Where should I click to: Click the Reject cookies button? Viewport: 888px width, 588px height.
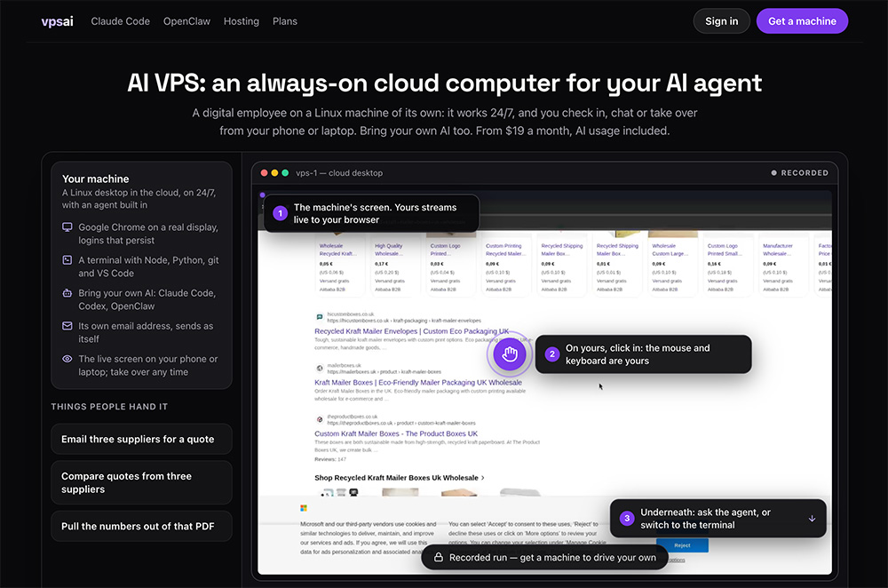tap(682, 545)
